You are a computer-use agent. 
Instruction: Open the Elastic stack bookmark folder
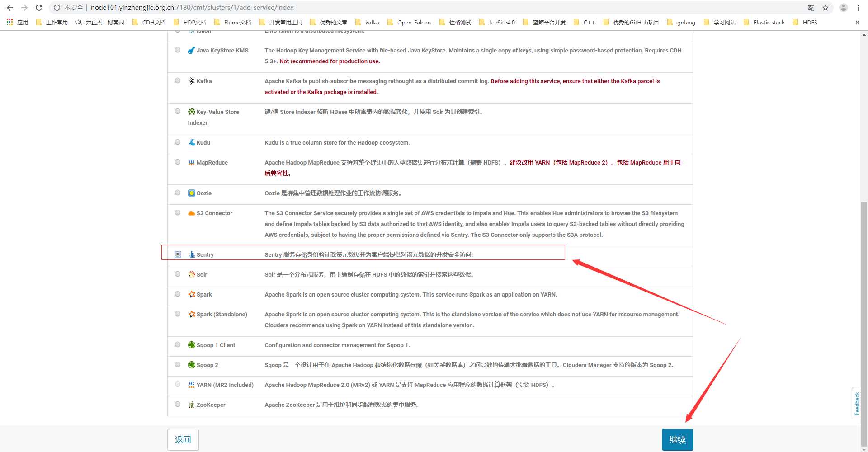point(764,22)
